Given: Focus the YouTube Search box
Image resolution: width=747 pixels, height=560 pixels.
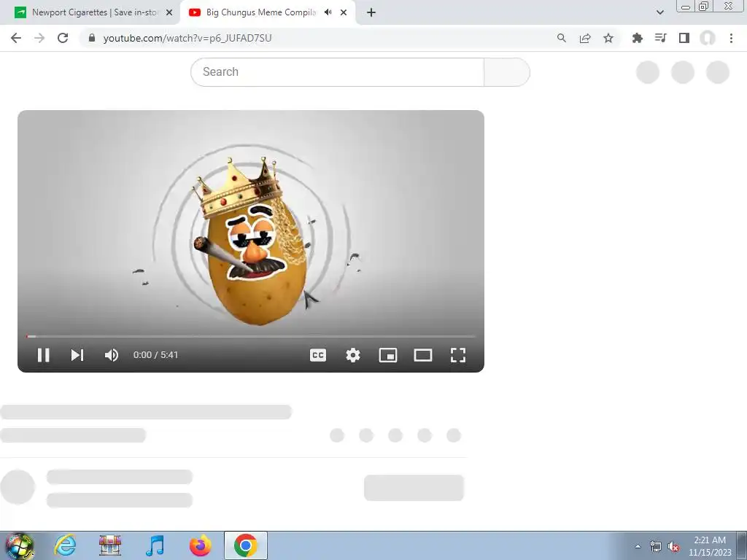Looking at the screenshot, I should click(337, 72).
